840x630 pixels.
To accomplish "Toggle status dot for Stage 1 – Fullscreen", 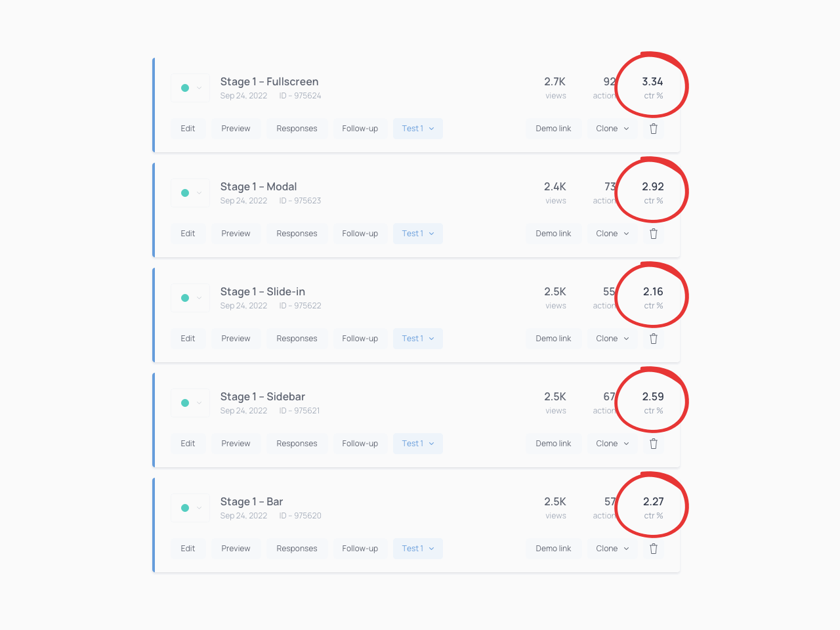I will click(185, 88).
